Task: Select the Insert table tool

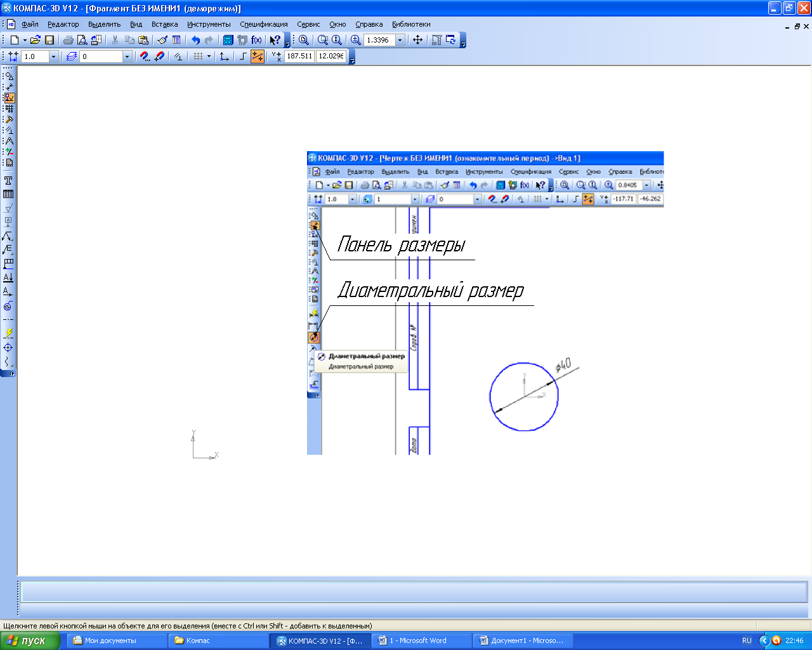Action: [x=8, y=194]
